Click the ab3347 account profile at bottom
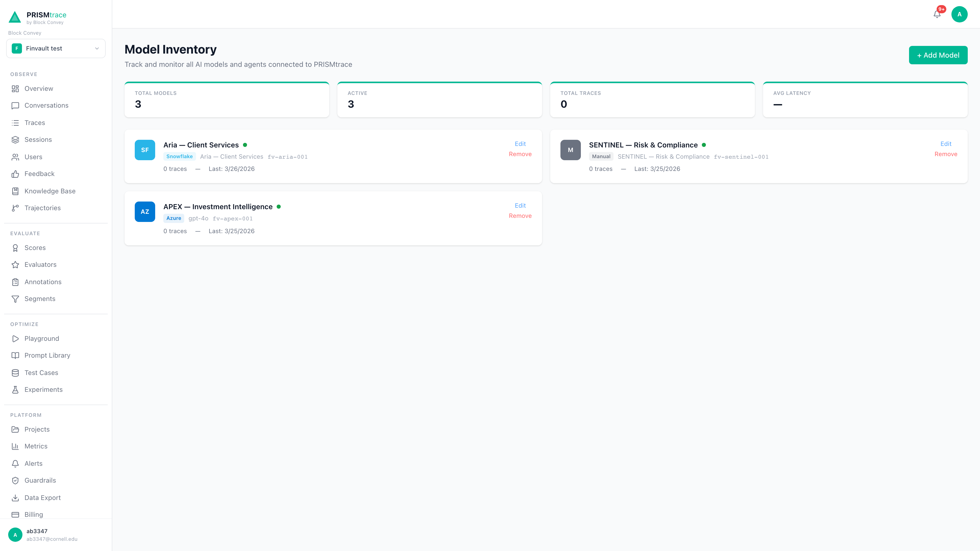The height and width of the screenshot is (551, 980). point(56,535)
